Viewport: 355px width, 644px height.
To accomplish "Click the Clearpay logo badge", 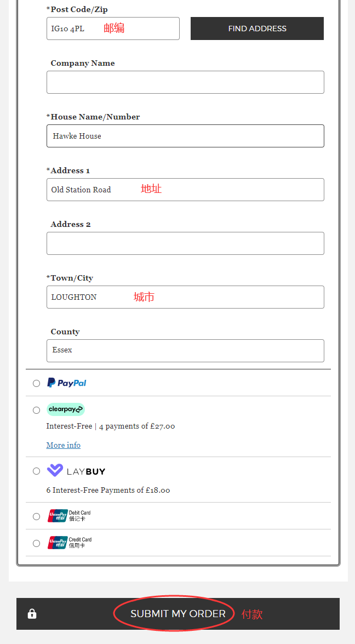I will tap(66, 409).
